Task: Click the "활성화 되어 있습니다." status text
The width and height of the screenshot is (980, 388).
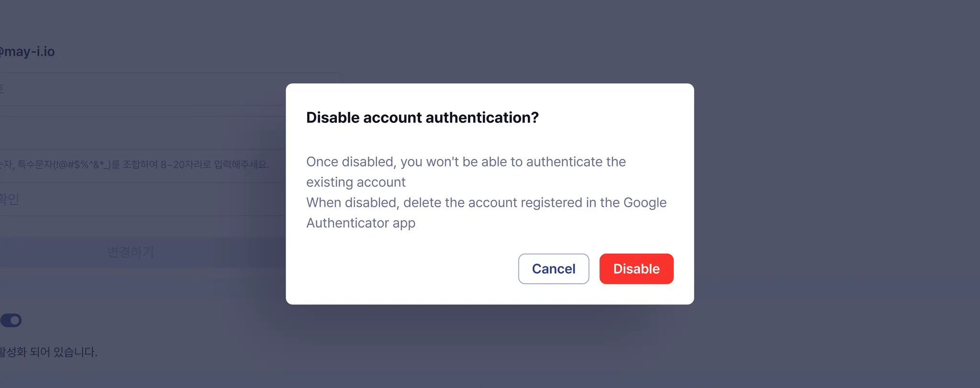Action: (x=49, y=352)
